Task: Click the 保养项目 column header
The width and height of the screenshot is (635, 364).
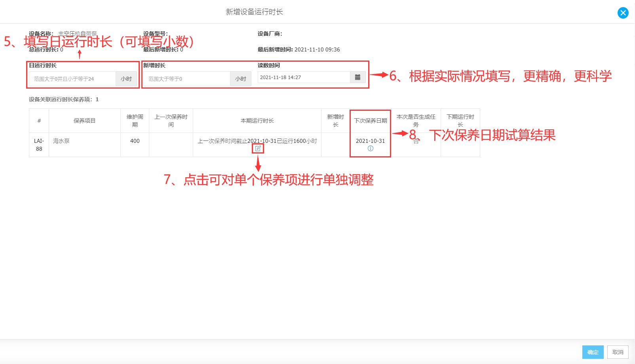Action: coord(85,121)
